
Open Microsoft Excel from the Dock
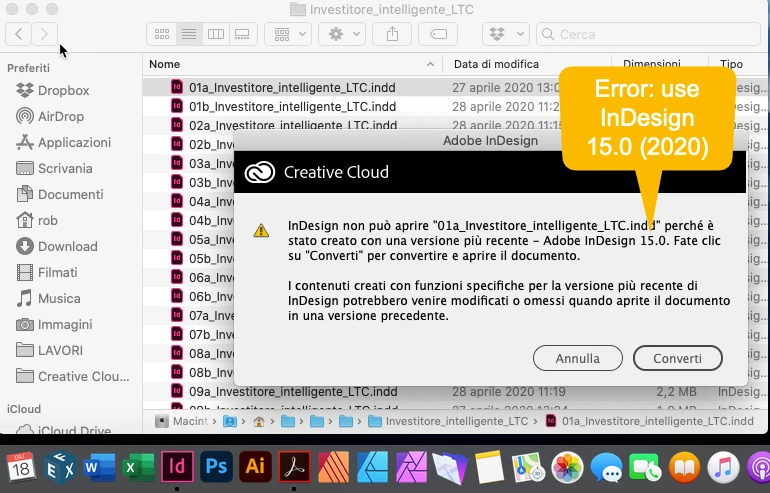pos(138,466)
